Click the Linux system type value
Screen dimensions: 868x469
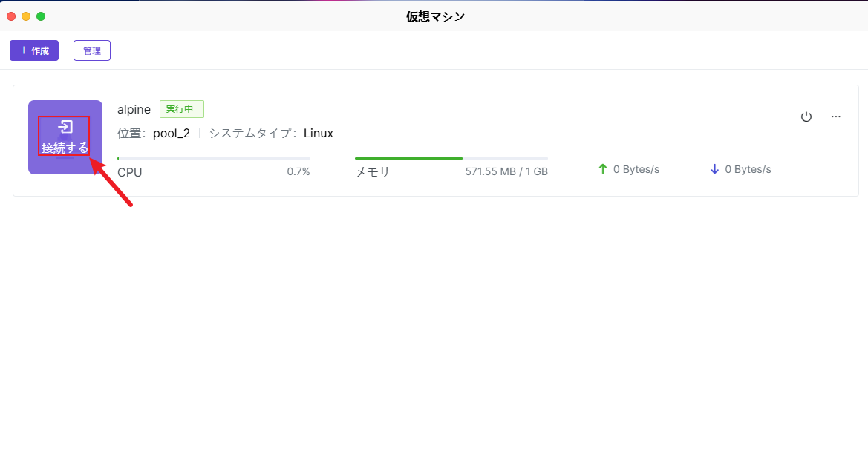pyautogui.click(x=319, y=134)
